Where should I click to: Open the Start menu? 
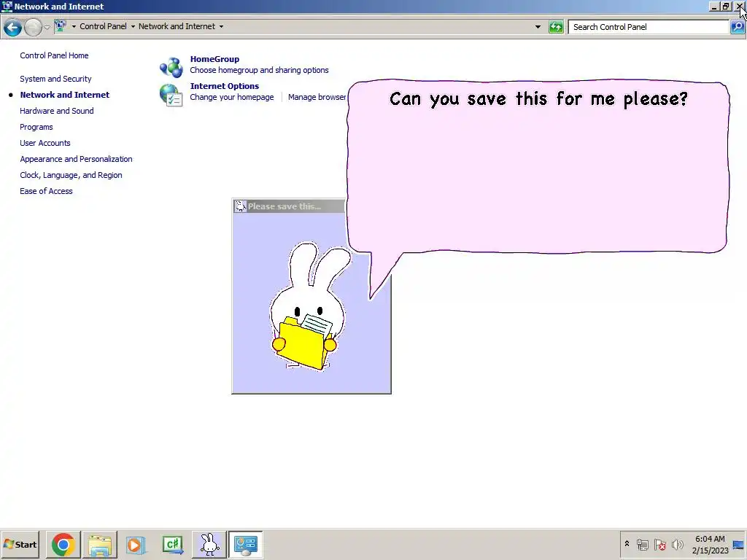coord(20,544)
